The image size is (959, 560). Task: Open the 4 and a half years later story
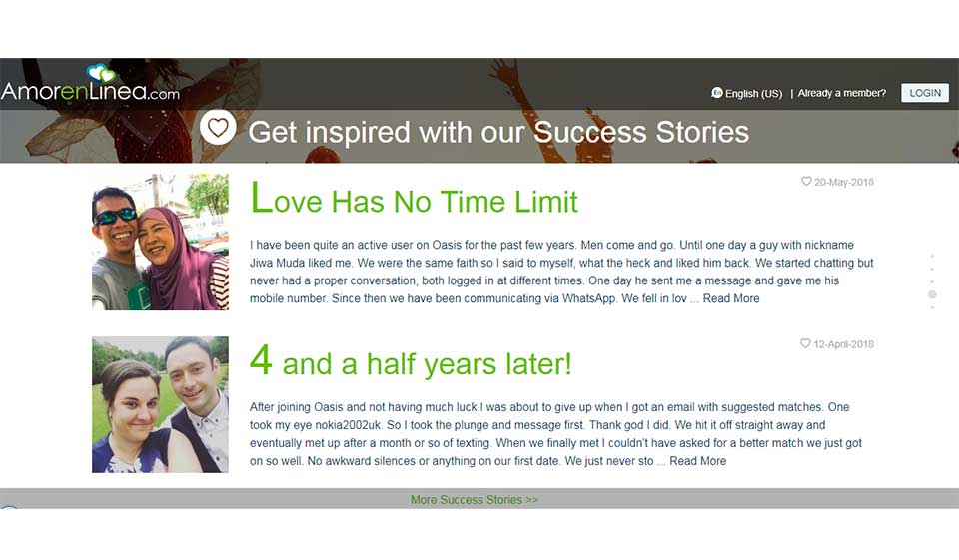tap(411, 363)
